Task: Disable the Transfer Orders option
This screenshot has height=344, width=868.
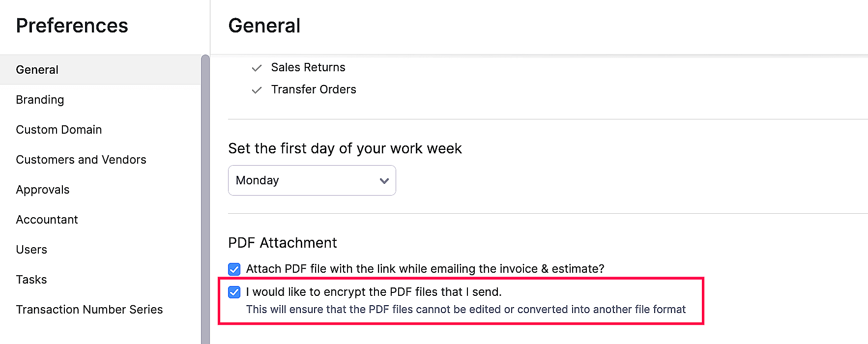Action: [256, 90]
